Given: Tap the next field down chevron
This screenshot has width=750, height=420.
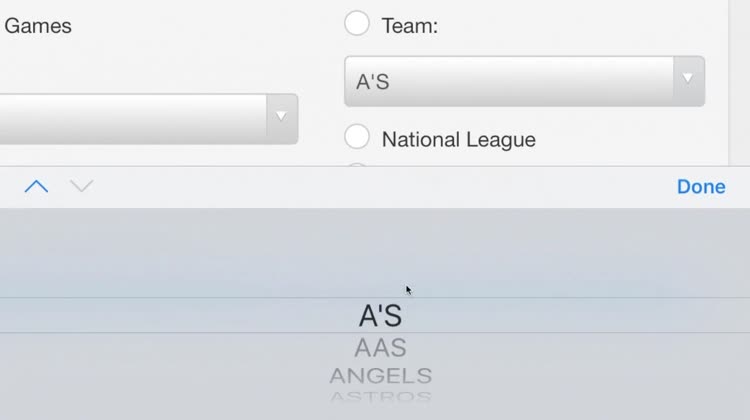Looking at the screenshot, I should [81, 186].
